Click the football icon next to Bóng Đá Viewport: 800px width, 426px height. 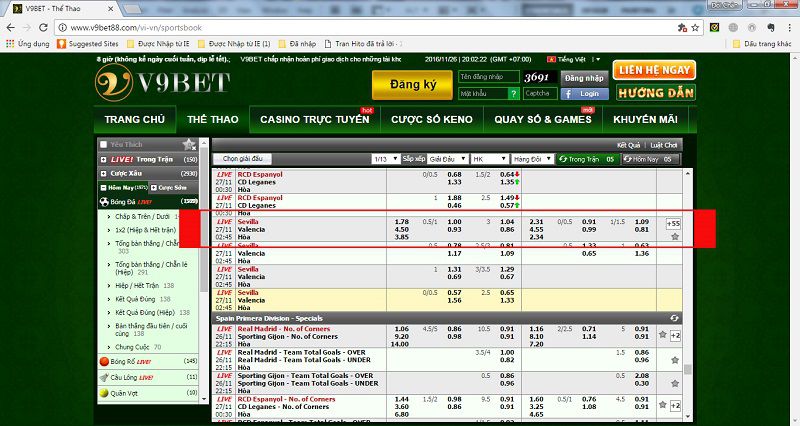[104, 202]
